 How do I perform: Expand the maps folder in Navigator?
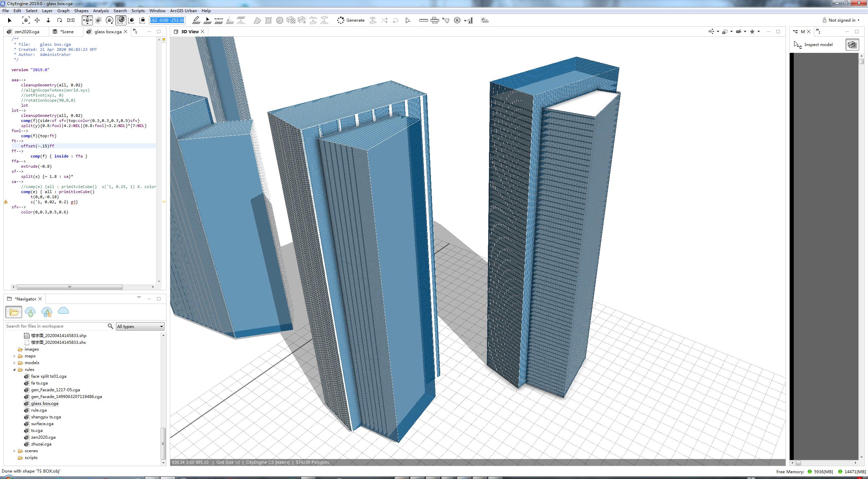pyautogui.click(x=14, y=356)
